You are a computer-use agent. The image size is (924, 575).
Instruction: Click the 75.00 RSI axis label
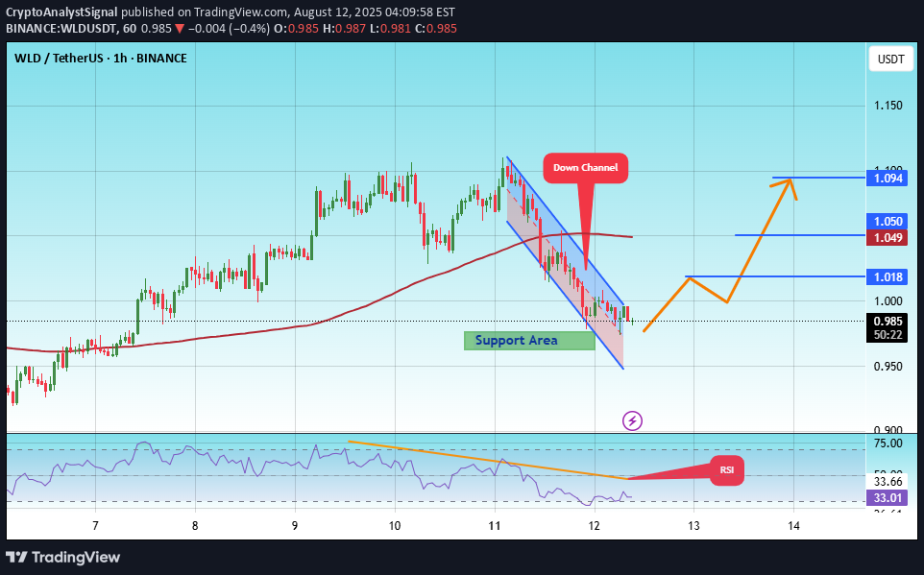tap(888, 443)
